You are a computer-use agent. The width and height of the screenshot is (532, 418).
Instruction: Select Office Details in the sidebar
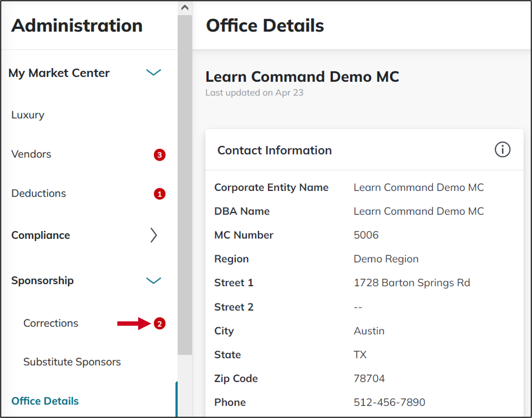pyautogui.click(x=45, y=401)
